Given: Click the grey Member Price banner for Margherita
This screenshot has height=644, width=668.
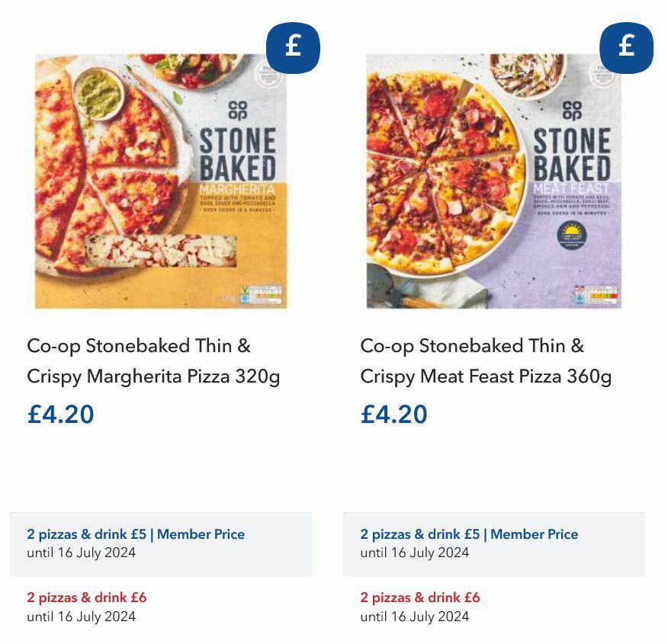Looking at the screenshot, I should click(x=162, y=543).
